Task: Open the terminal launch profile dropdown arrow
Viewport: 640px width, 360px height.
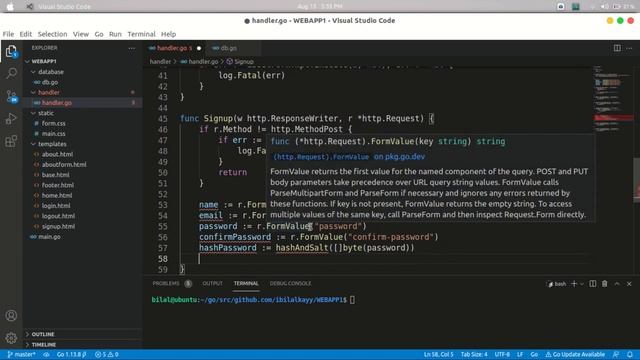Action: 582,284
